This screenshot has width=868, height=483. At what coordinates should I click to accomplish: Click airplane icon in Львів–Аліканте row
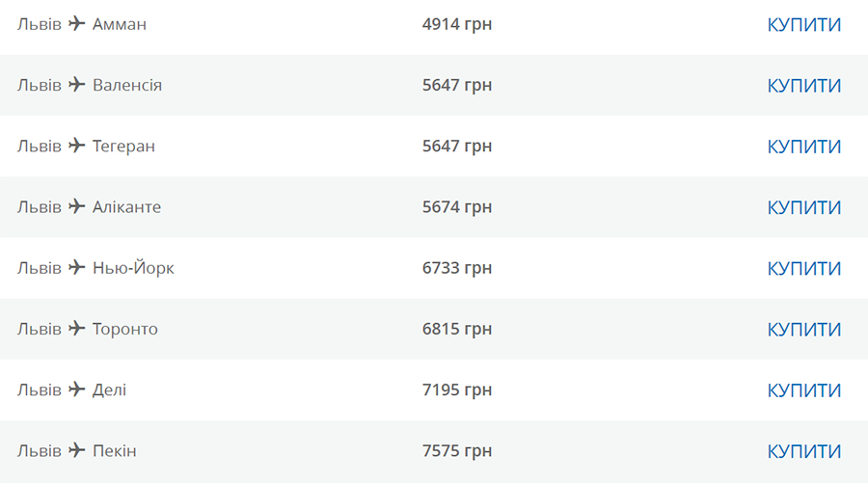pyautogui.click(x=77, y=206)
